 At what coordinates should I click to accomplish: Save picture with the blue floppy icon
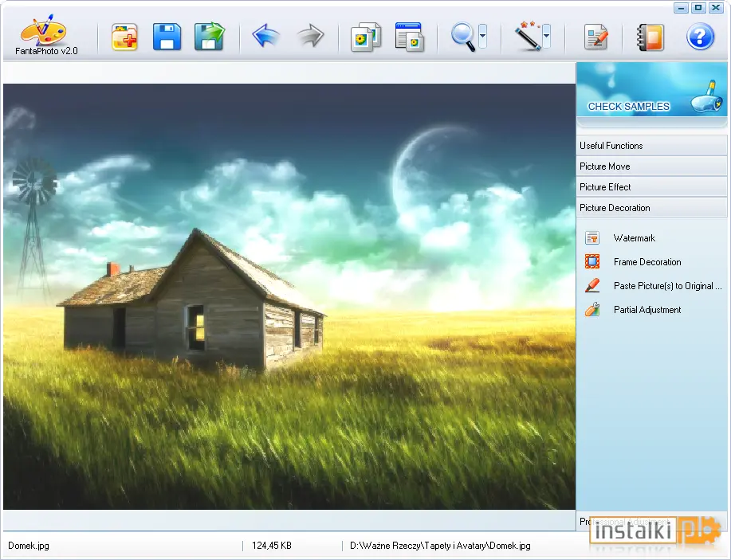[167, 37]
